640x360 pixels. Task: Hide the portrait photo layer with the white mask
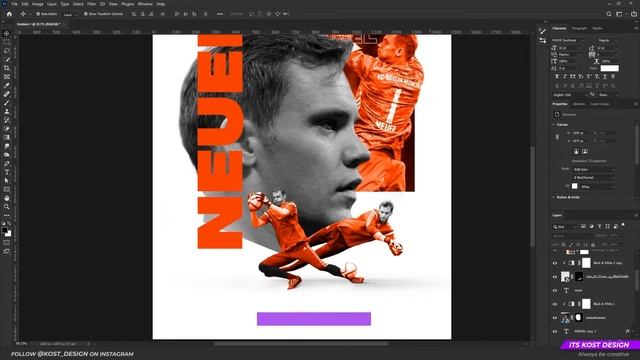click(x=555, y=318)
